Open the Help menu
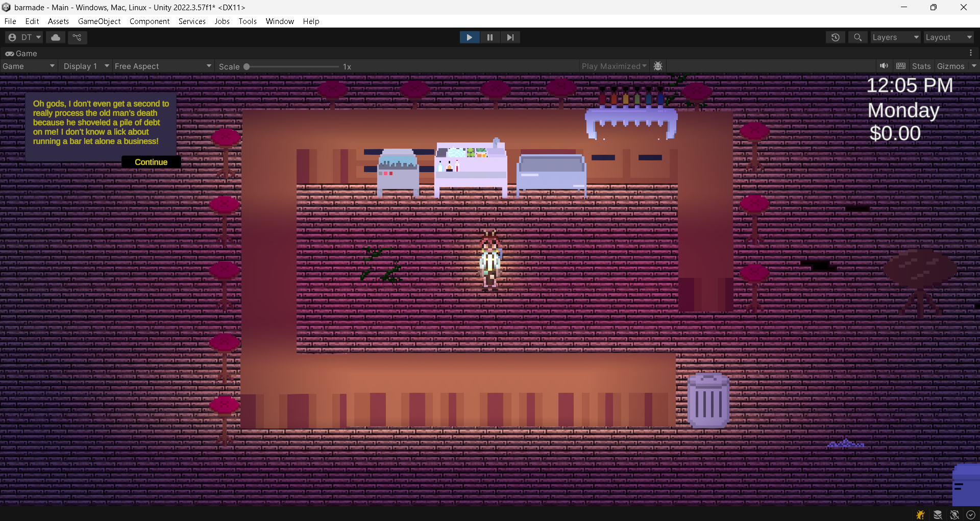Screen dimensions: 980x521 pos(311,21)
